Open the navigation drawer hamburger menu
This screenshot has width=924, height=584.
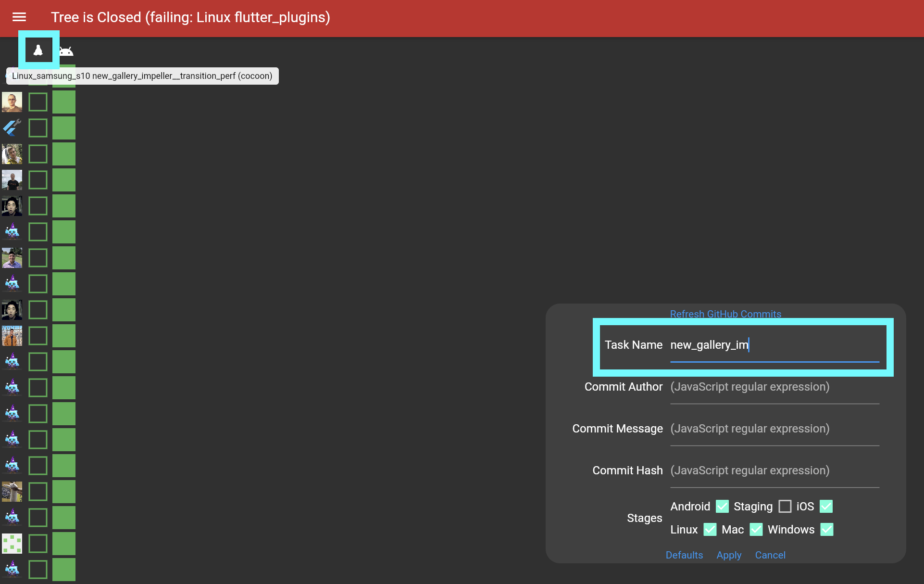coord(19,17)
